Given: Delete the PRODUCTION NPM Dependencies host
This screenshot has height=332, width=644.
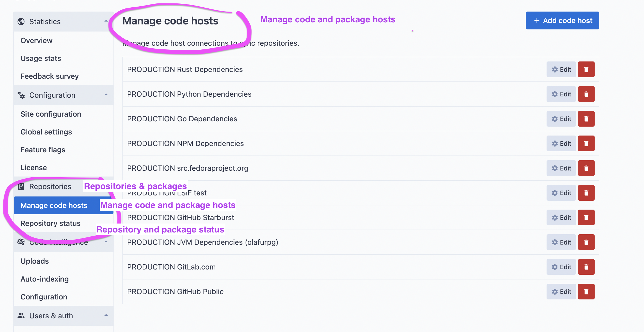Looking at the screenshot, I should (586, 143).
